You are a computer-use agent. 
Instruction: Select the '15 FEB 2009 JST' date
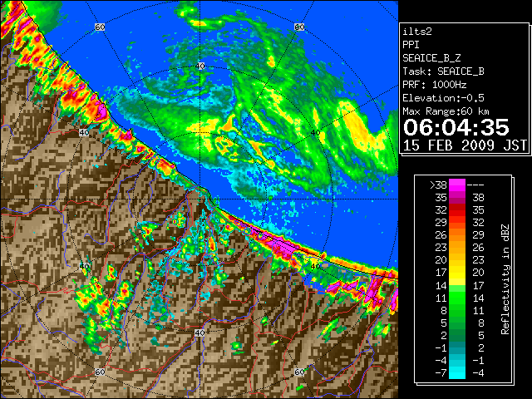point(465,145)
